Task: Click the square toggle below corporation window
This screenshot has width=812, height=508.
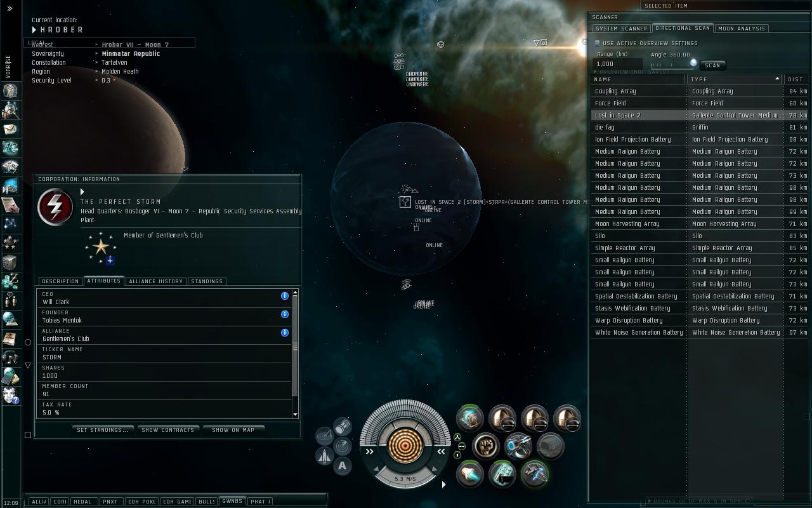Action: point(28,435)
